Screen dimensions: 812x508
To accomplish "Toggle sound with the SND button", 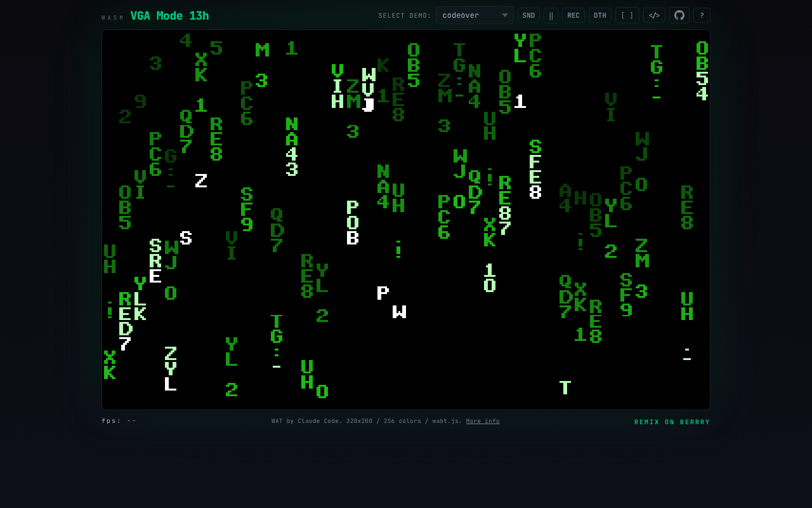I will tap(528, 15).
